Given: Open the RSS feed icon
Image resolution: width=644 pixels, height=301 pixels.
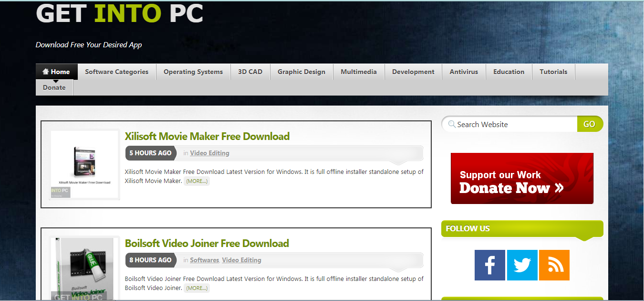Looking at the screenshot, I should click(554, 265).
